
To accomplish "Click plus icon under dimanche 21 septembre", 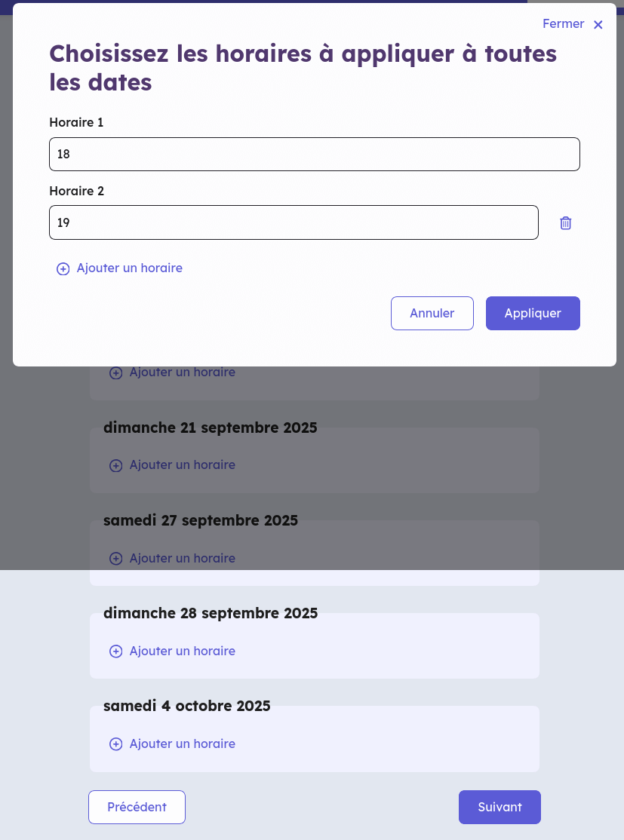I will 116,465.
